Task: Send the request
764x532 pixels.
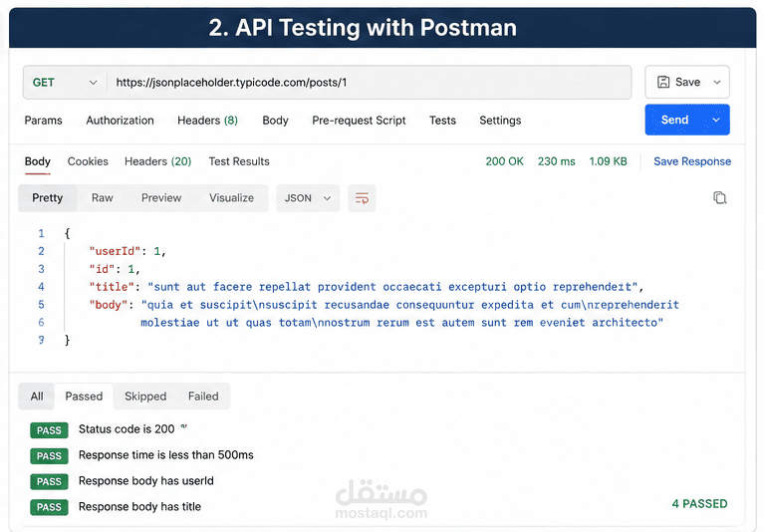Action: tap(674, 120)
